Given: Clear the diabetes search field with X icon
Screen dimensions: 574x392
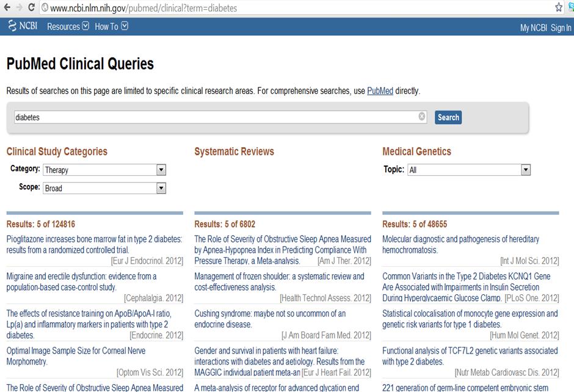Looking at the screenshot, I should [x=422, y=117].
